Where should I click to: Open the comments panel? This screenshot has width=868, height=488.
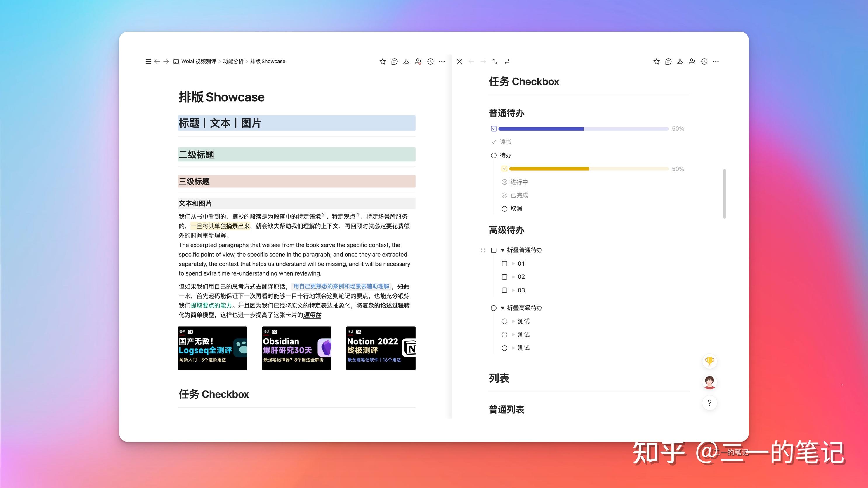coord(394,61)
